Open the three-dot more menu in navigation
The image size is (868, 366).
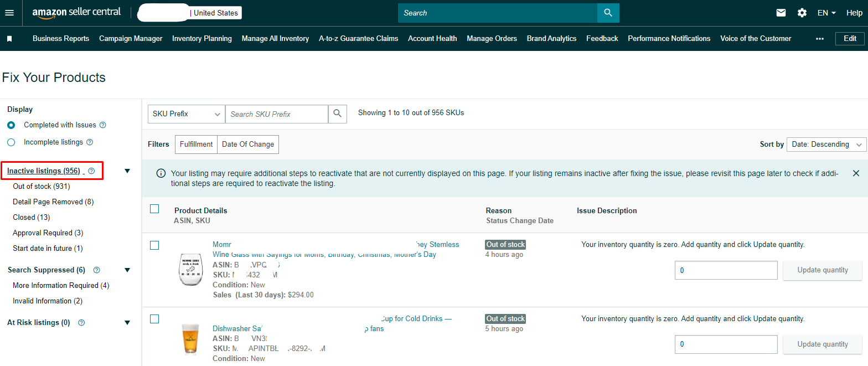(820, 39)
